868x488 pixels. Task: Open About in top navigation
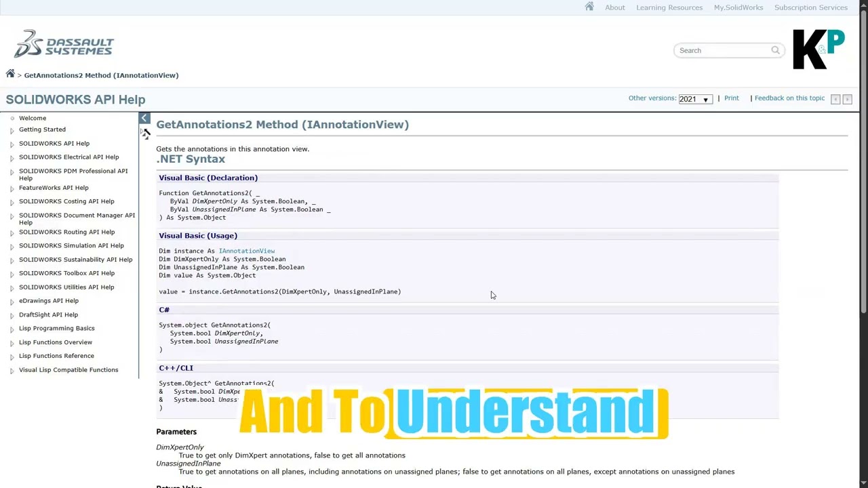[615, 7]
